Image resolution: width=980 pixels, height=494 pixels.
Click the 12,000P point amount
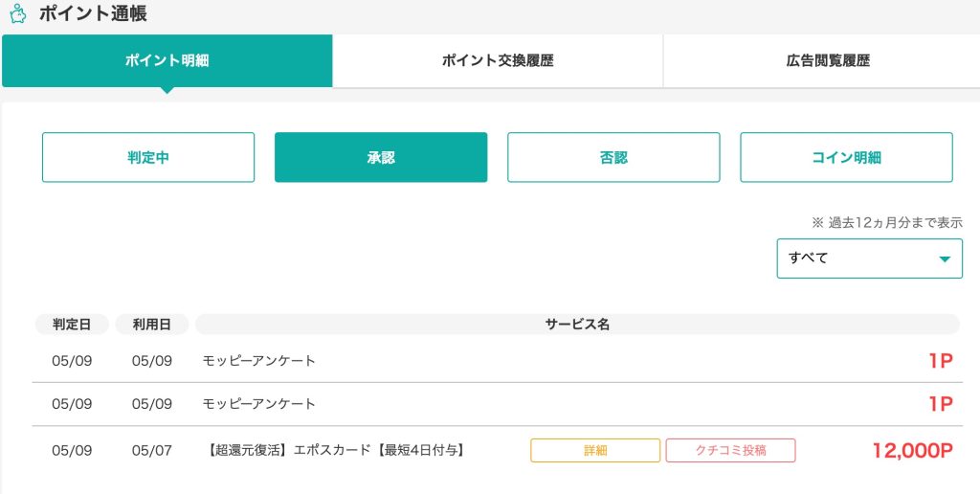912,451
